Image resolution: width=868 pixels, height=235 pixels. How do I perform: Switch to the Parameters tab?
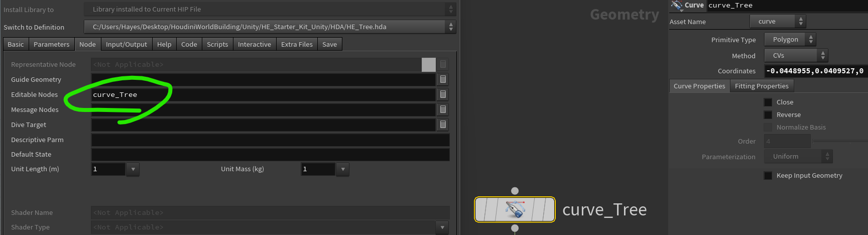click(51, 44)
